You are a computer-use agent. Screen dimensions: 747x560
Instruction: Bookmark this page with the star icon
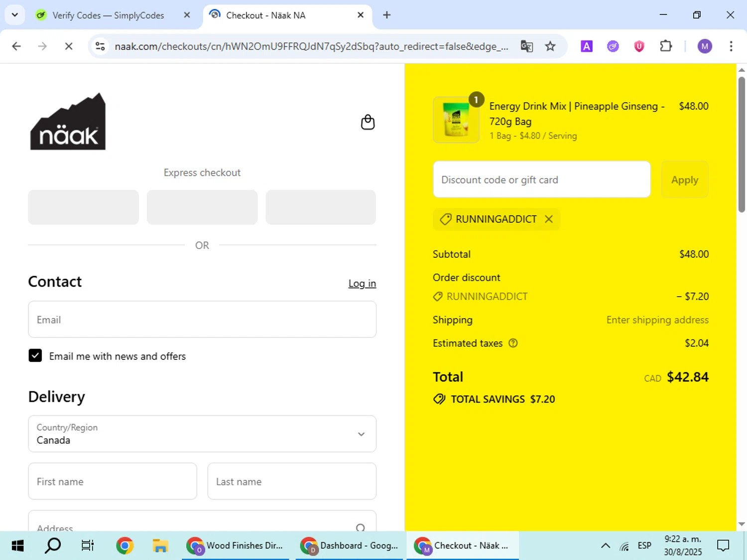pos(550,46)
